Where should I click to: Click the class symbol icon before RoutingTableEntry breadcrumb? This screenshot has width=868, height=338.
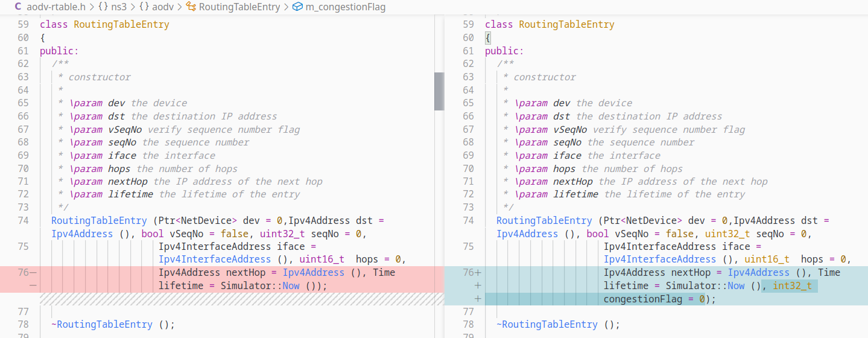[x=191, y=7]
